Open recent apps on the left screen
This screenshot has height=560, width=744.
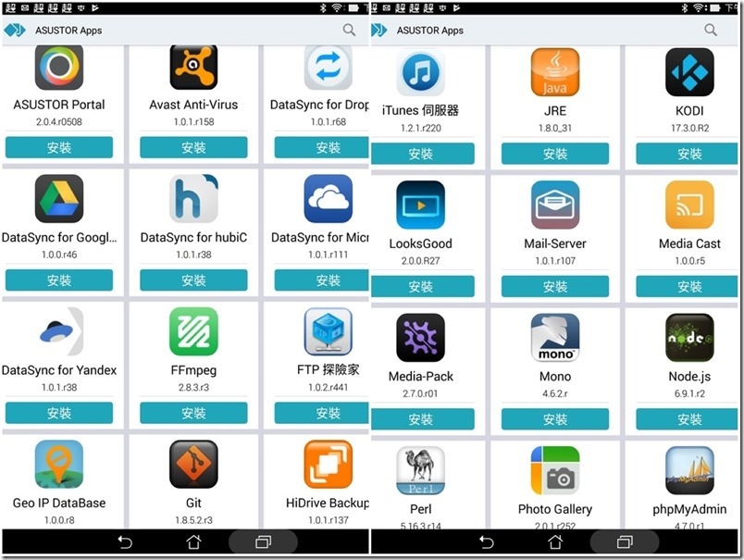tap(264, 541)
